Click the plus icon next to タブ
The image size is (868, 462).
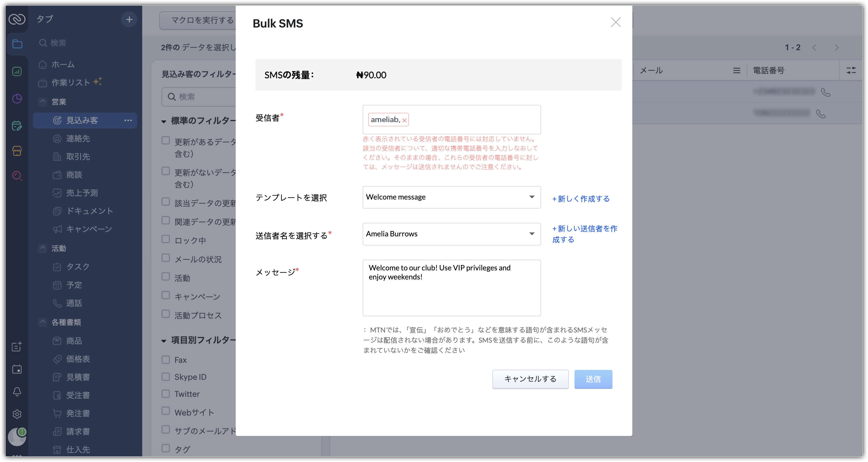(x=129, y=20)
